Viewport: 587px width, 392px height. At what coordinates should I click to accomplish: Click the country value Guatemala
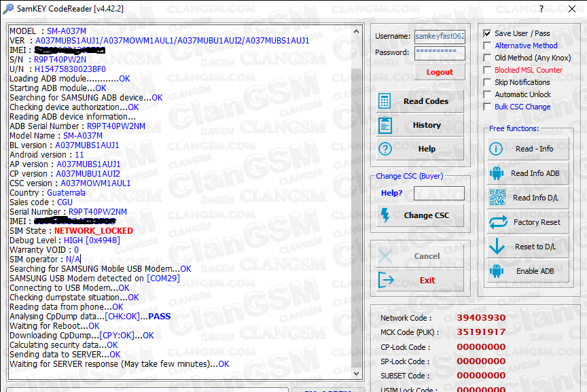pos(66,193)
